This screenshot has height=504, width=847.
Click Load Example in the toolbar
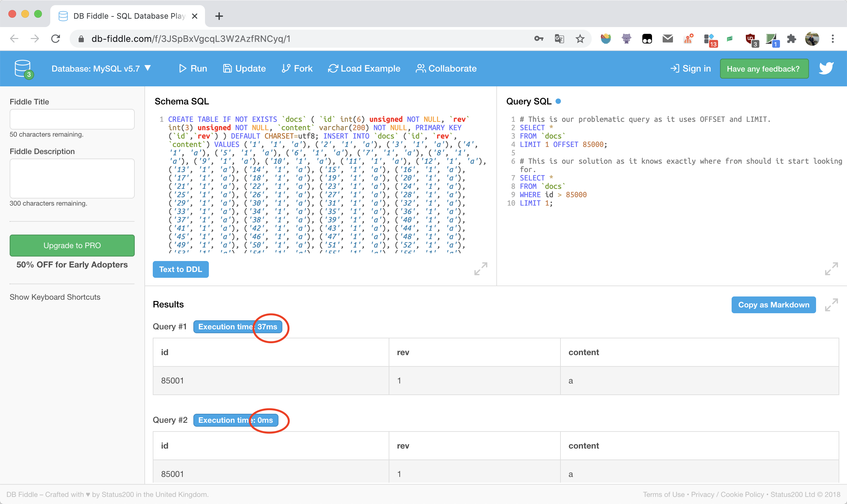364,69
